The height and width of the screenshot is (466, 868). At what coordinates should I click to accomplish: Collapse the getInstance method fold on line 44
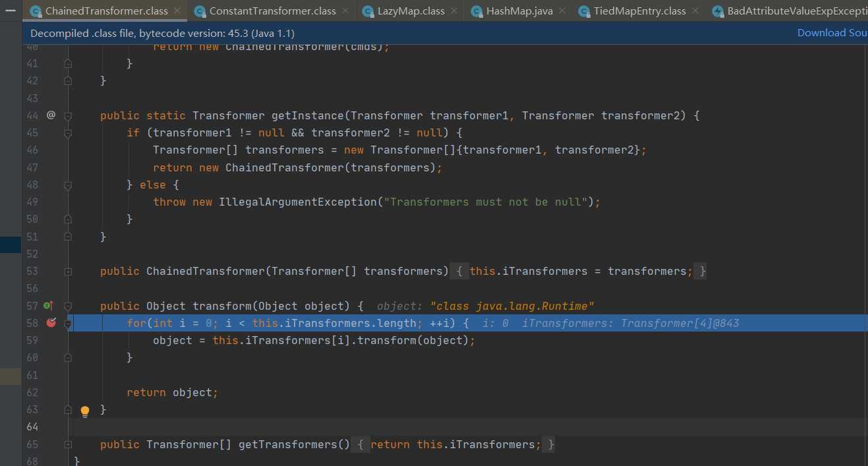pyautogui.click(x=68, y=115)
